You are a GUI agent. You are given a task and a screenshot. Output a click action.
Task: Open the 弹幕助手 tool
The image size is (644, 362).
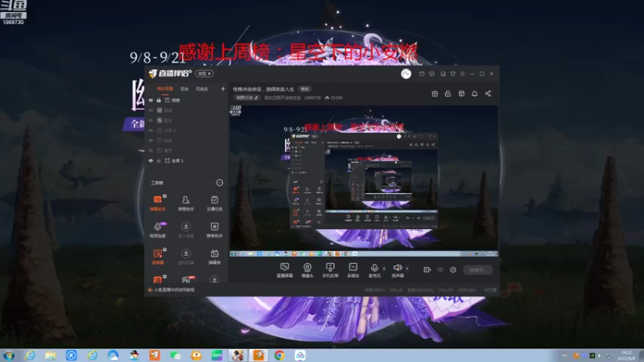pos(158,204)
